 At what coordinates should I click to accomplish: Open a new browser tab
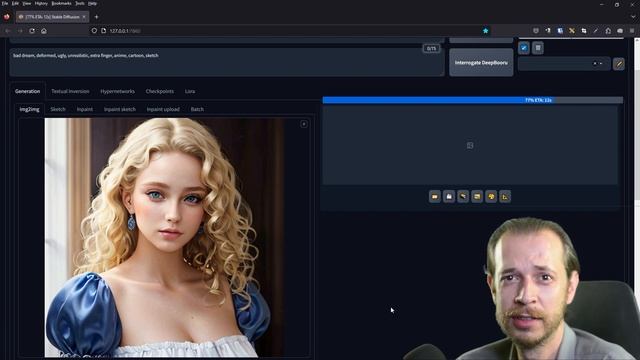tap(96, 17)
